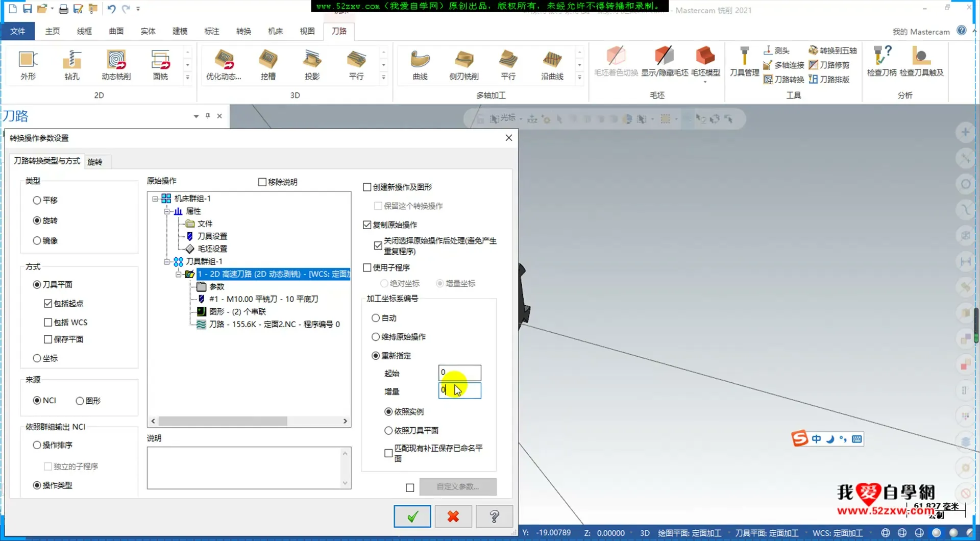This screenshot has width=980, height=541.
Task: Confirm dialog with green checkmark button
Action: 412,517
